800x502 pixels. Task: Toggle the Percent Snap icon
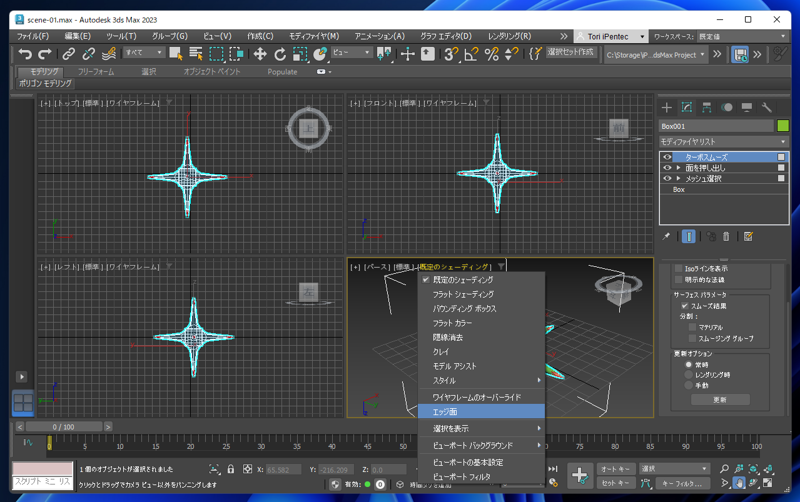pyautogui.click(x=491, y=54)
